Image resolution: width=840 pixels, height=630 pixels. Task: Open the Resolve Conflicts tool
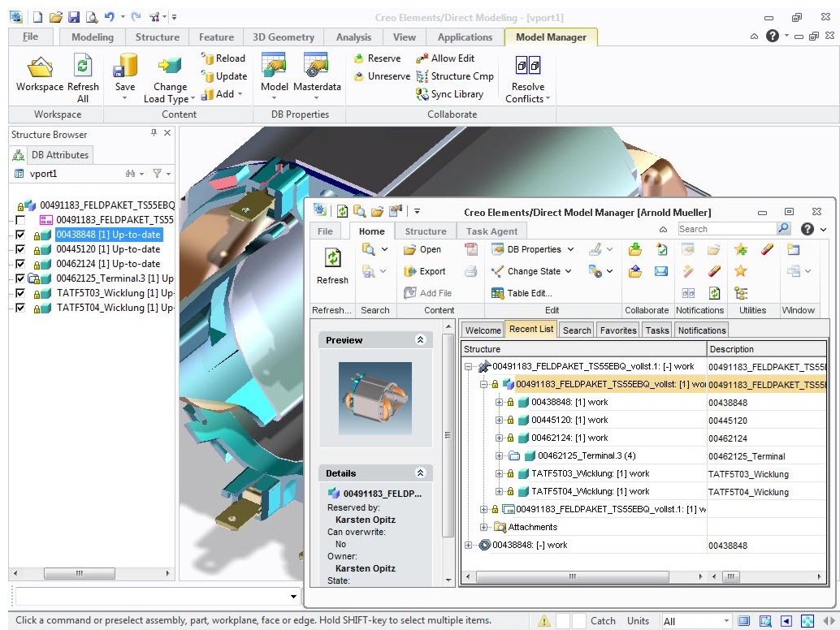coord(528,79)
